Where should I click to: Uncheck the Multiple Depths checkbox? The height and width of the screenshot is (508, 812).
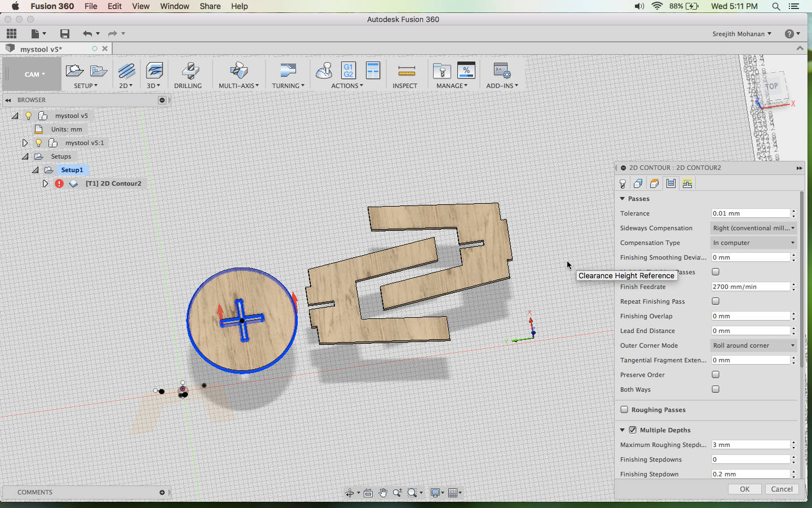(633, 430)
